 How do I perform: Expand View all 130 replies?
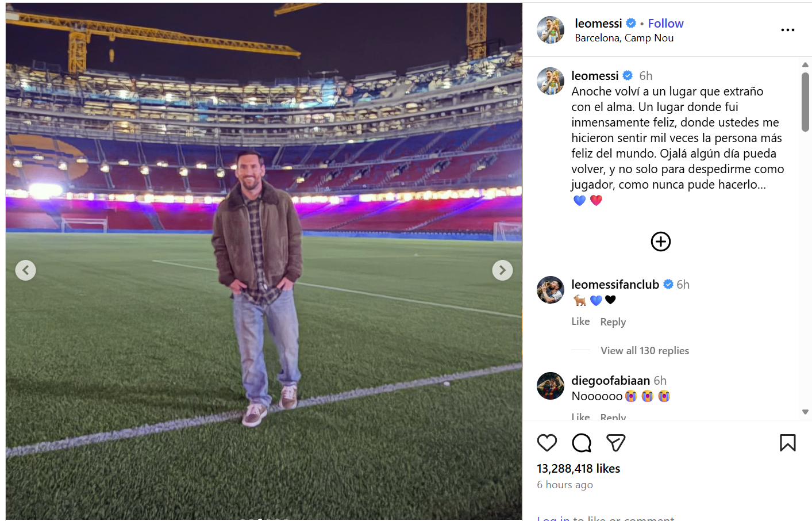click(x=644, y=351)
